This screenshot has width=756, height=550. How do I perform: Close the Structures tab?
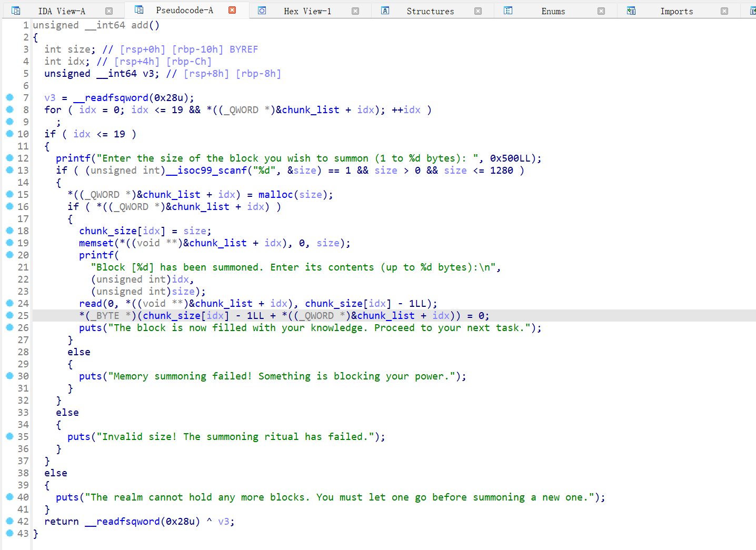[478, 11]
